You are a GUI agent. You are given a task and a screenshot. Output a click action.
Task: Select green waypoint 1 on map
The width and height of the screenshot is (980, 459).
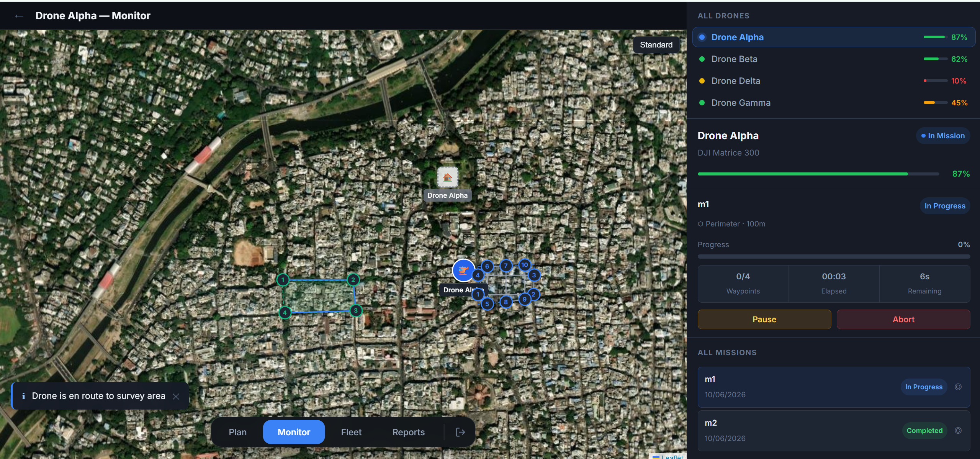tap(283, 280)
